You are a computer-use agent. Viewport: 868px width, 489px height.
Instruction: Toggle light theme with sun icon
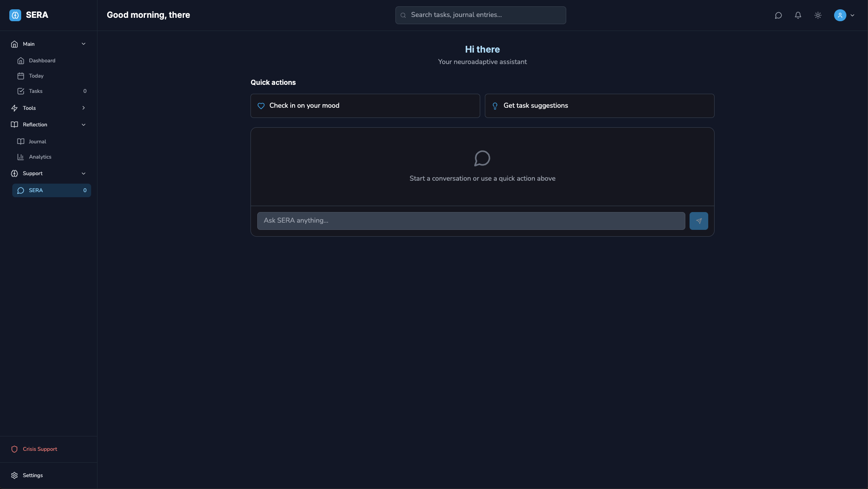(x=818, y=15)
